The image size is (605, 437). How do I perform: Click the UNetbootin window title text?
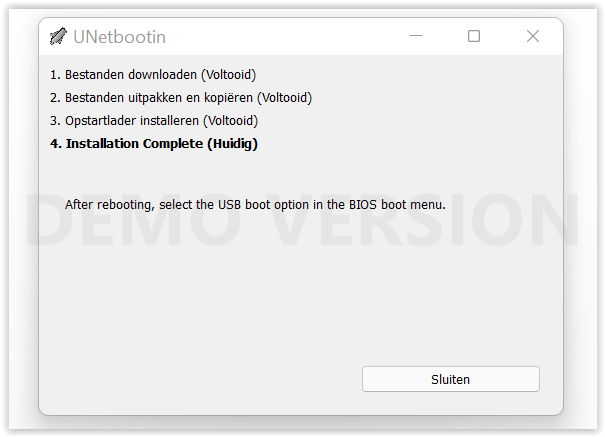pos(119,37)
